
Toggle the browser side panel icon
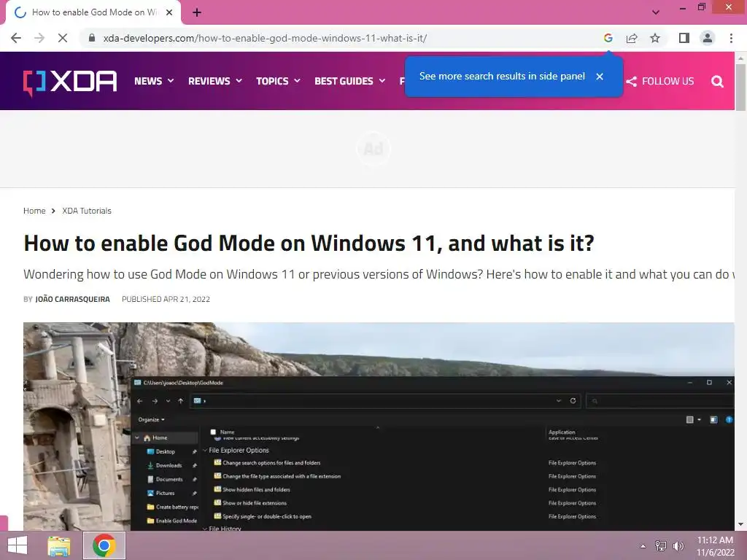(x=684, y=38)
